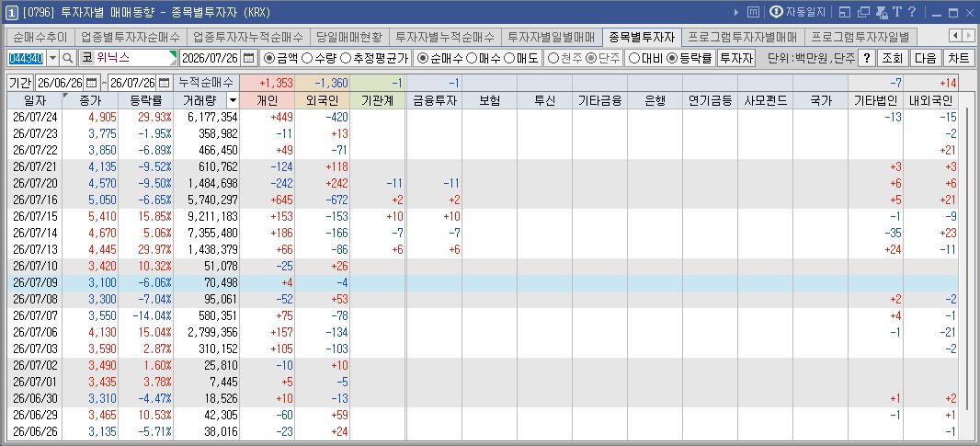Click the 기간 period button
980x446 pixels.
tap(20, 83)
